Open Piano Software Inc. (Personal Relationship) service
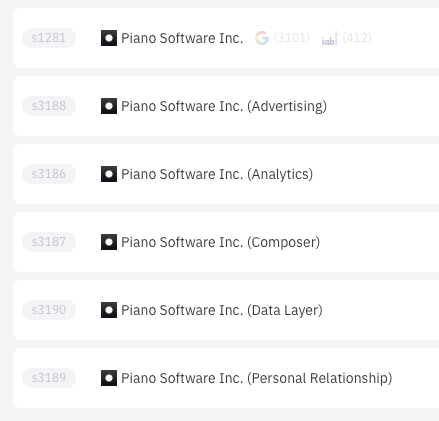Image resolution: width=439 pixels, height=421 pixels. (x=257, y=378)
